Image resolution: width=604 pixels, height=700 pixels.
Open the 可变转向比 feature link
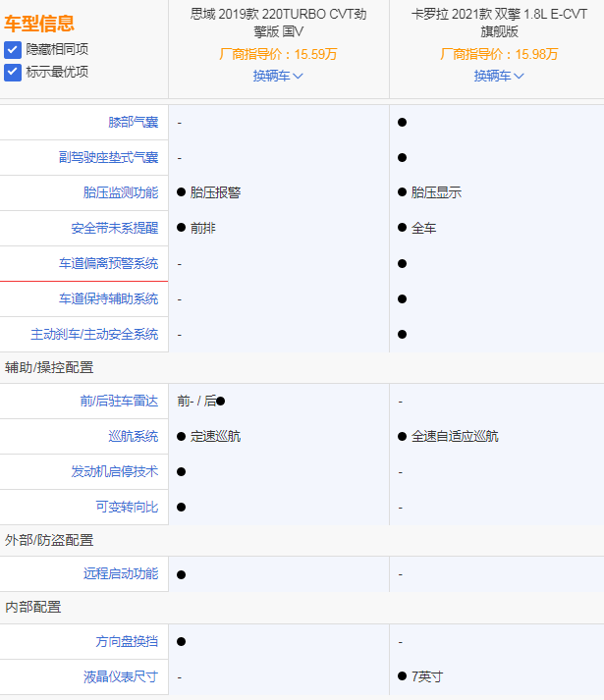click(x=127, y=508)
